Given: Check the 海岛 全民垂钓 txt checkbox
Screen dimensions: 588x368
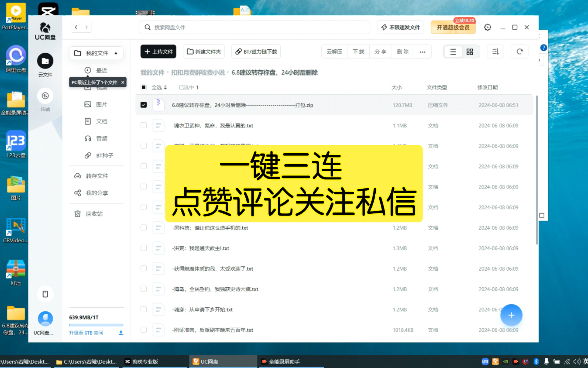Looking at the screenshot, I should (144, 289).
